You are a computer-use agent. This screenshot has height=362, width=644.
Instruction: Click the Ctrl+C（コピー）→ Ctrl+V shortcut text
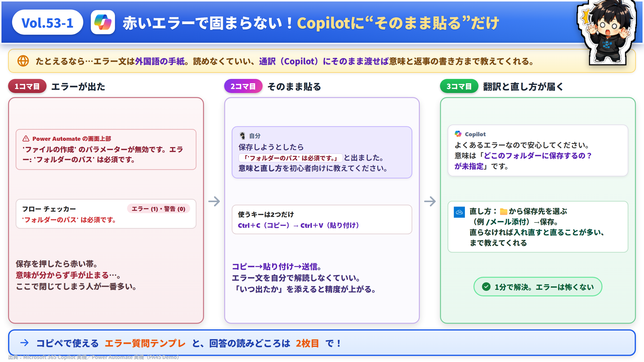pyautogui.click(x=299, y=225)
